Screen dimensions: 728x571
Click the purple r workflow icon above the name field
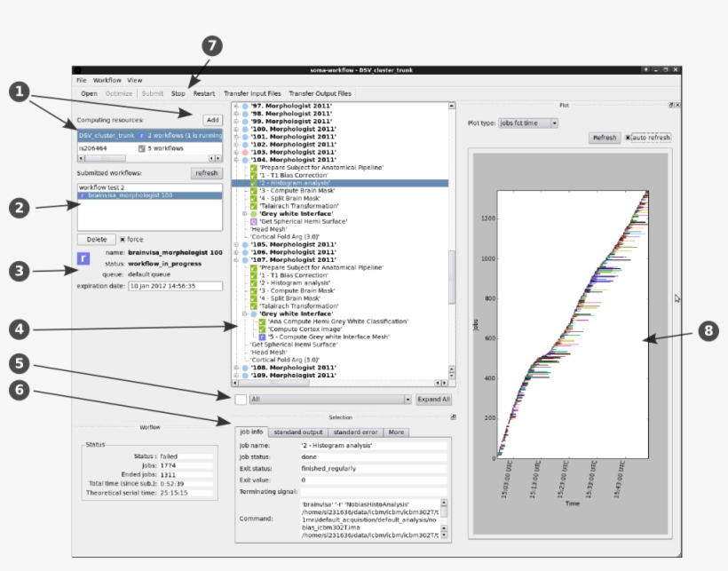[83, 258]
